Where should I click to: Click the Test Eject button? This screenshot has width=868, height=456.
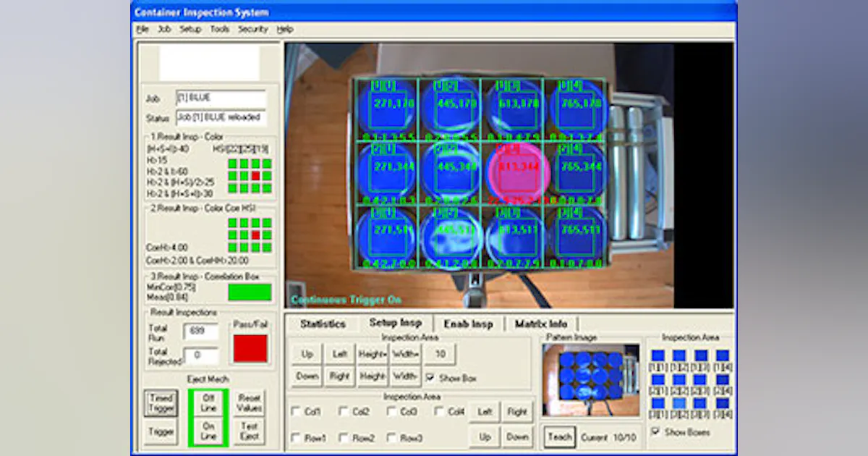tap(249, 431)
